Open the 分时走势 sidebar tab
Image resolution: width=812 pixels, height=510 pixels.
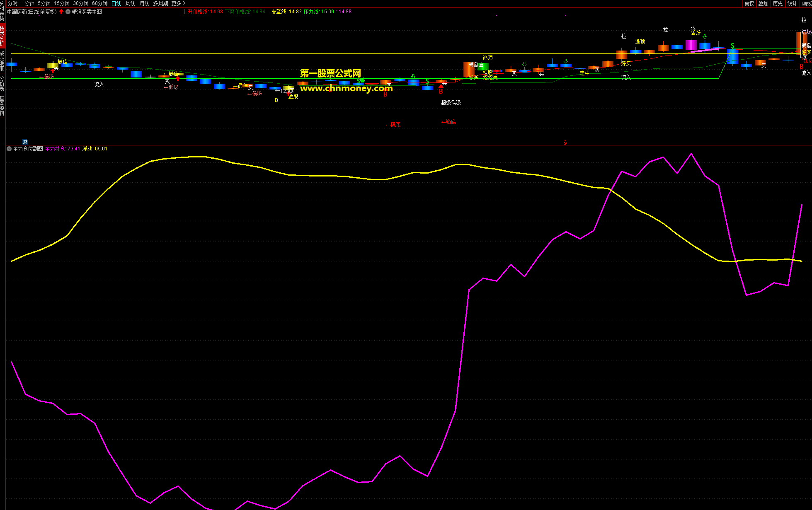click(x=2, y=12)
